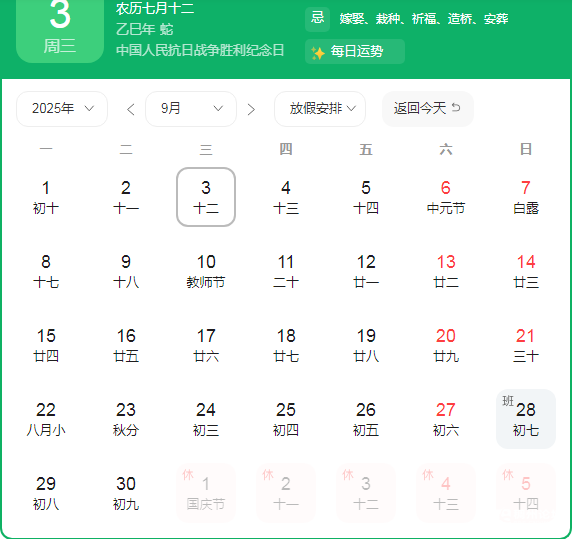Open the 每日运势 daily fortune button
Image resolution: width=573 pixels, height=539 pixels.
[x=355, y=52]
